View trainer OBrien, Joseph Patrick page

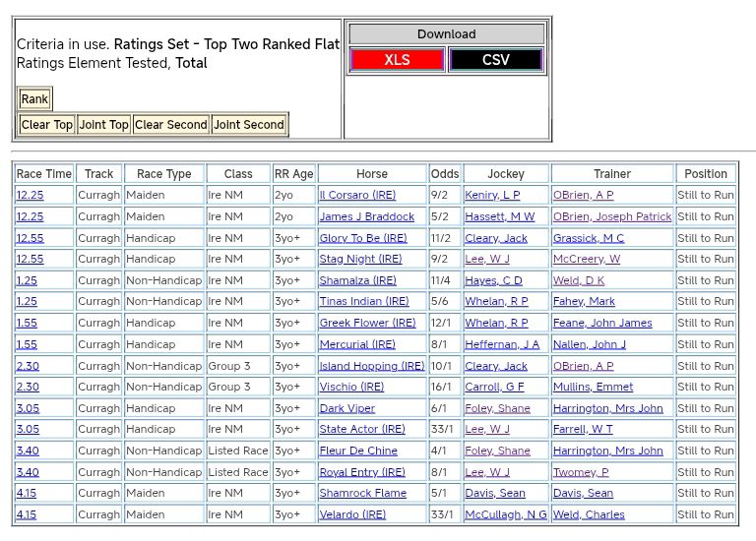pos(611,216)
